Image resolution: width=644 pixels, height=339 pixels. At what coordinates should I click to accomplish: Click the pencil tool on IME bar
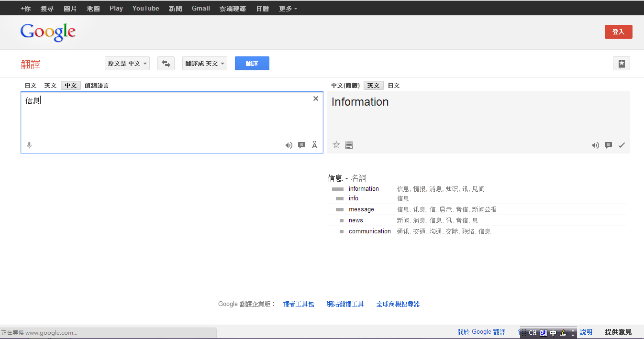(563, 333)
